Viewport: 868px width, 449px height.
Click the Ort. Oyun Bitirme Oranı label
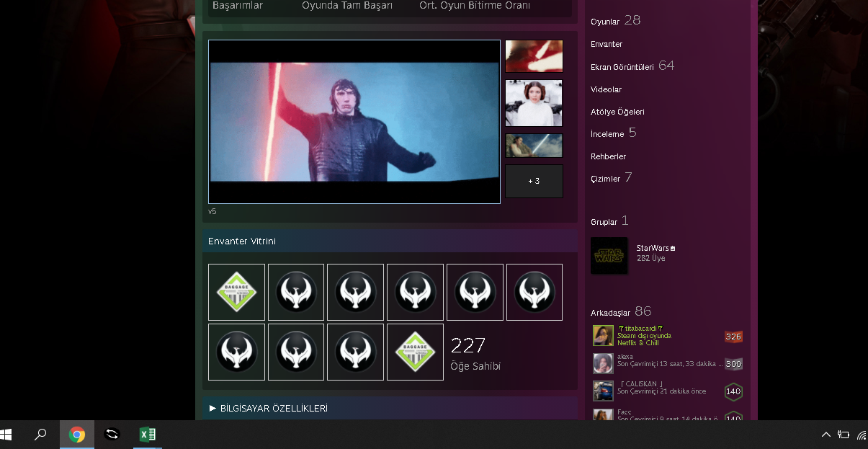pos(475,6)
